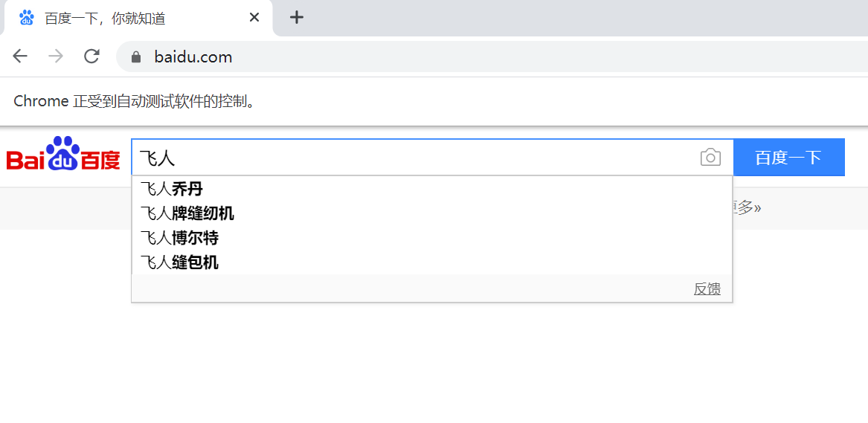Open a new tab with the plus icon
The height and width of the screenshot is (423, 868).
(297, 17)
